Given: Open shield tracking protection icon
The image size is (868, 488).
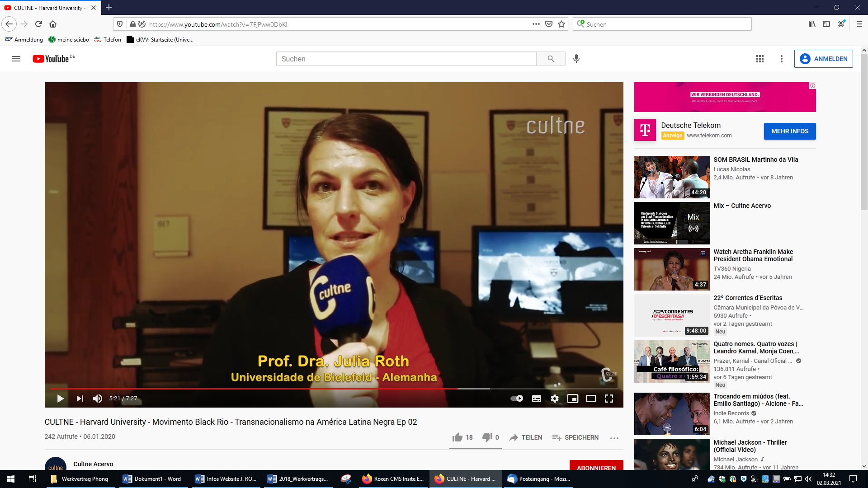Looking at the screenshot, I should click(x=120, y=24).
